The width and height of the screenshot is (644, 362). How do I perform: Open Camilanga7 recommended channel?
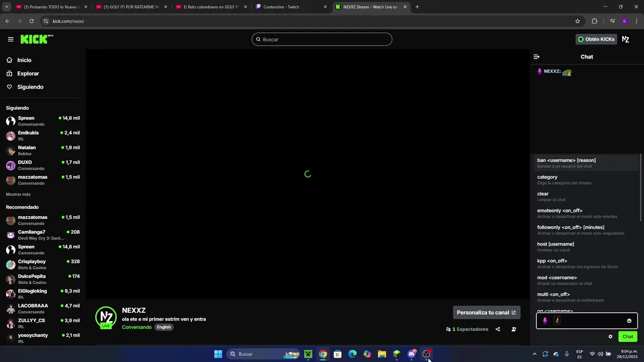pos(43,235)
